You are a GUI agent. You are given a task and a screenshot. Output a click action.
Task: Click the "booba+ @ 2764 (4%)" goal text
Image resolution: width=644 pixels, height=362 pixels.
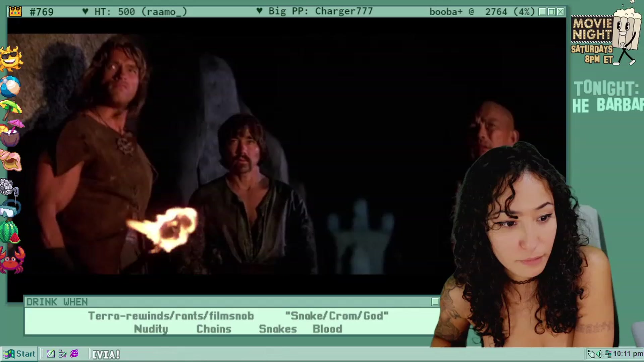coord(482,12)
